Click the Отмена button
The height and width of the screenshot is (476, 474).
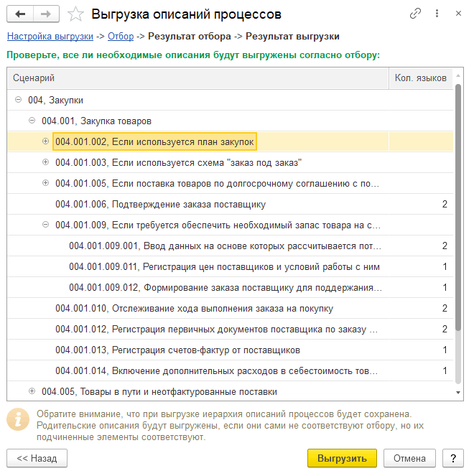(409, 458)
